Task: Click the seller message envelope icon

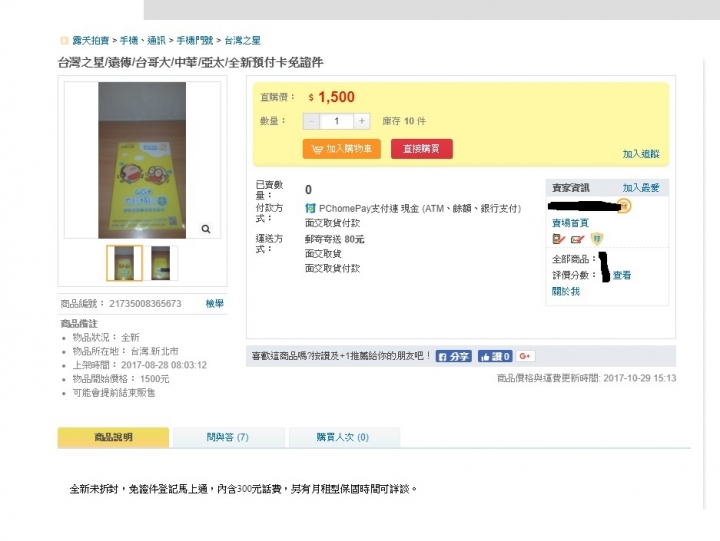Action: pyautogui.click(x=577, y=239)
